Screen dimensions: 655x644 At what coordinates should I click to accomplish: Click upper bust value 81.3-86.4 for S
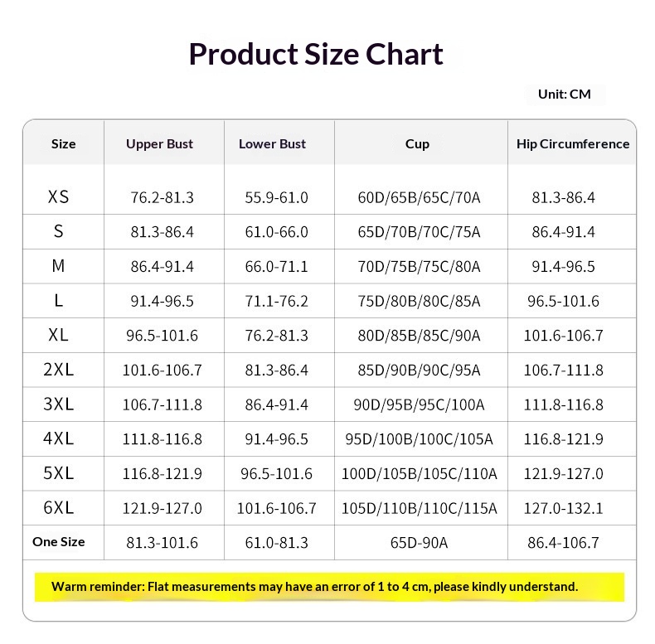pos(162,232)
